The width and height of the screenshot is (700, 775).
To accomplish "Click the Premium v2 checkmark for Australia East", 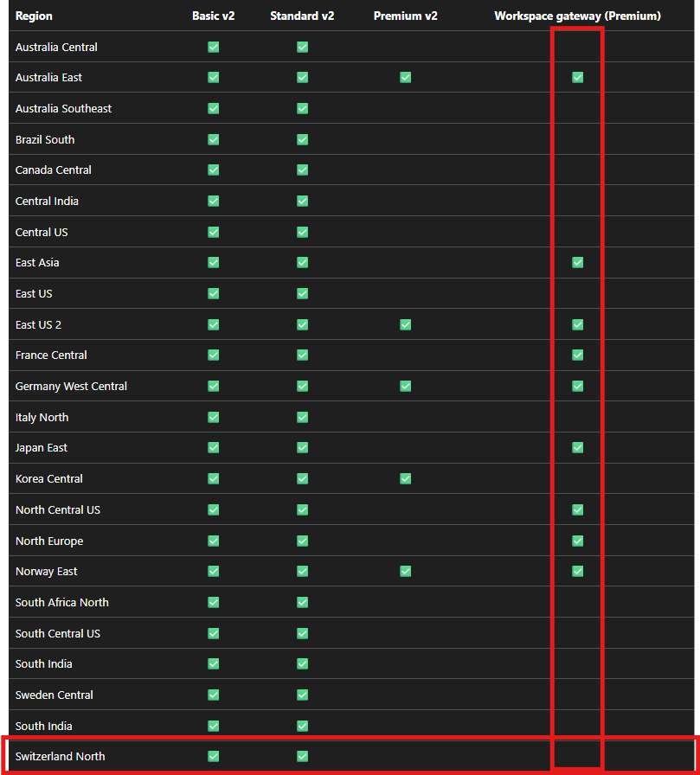I will click(x=405, y=77).
